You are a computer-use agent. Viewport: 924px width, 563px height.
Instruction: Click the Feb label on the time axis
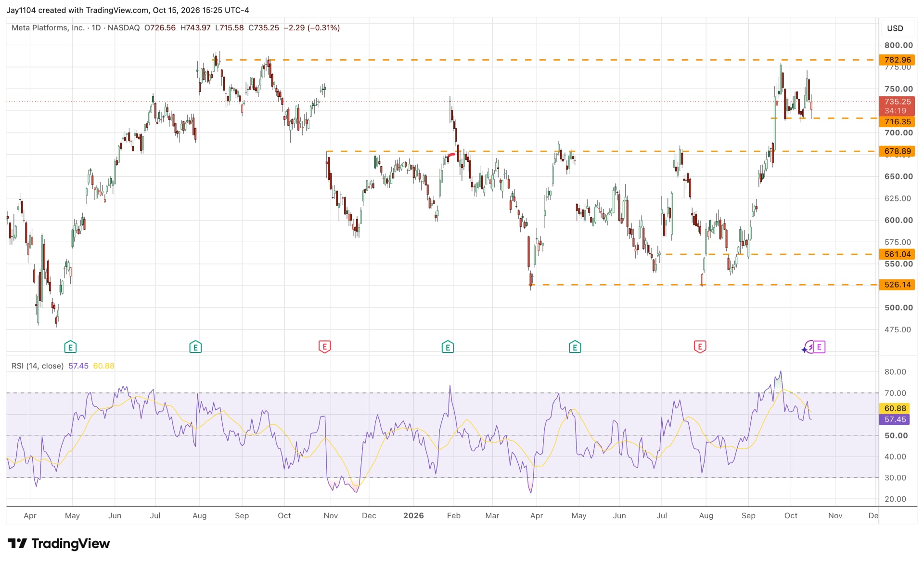[x=454, y=516]
